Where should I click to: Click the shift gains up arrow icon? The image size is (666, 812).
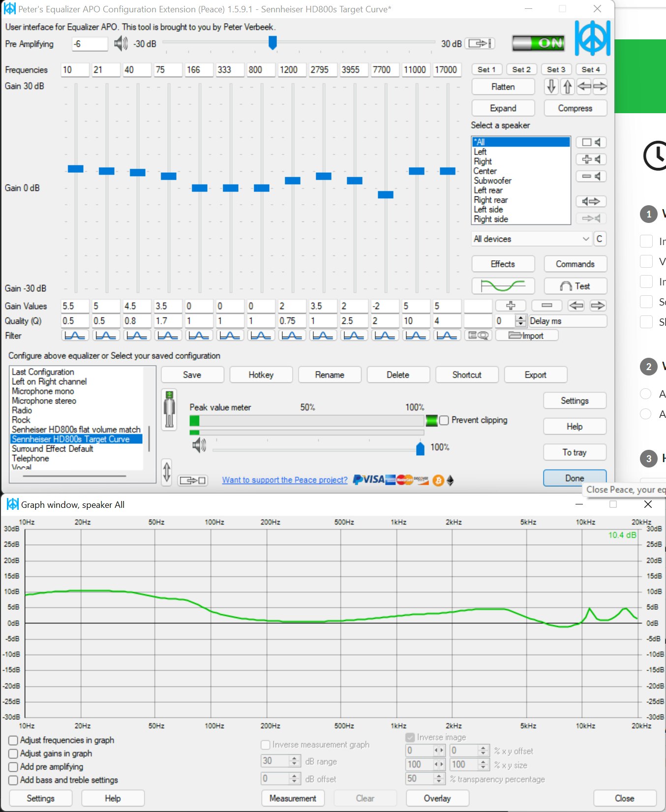[568, 87]
